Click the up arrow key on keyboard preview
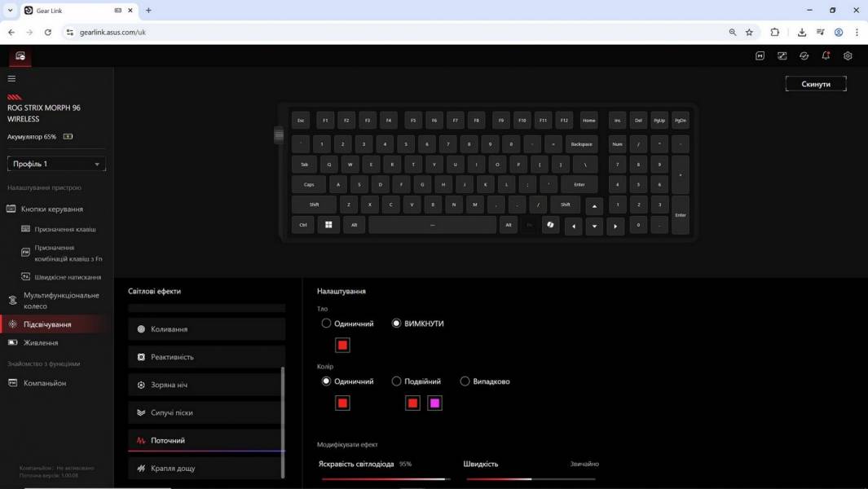Viewport: 868px width, 489px height. click(594, 206)
